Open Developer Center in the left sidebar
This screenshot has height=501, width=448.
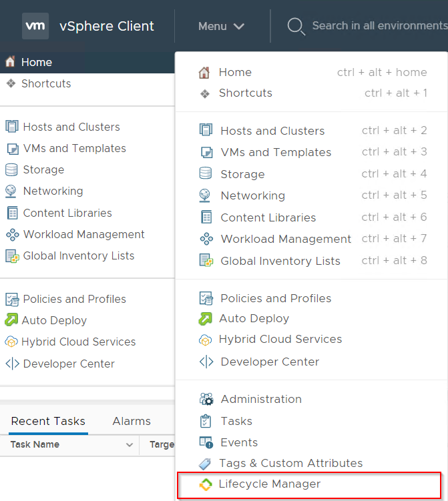coord(68,364)
